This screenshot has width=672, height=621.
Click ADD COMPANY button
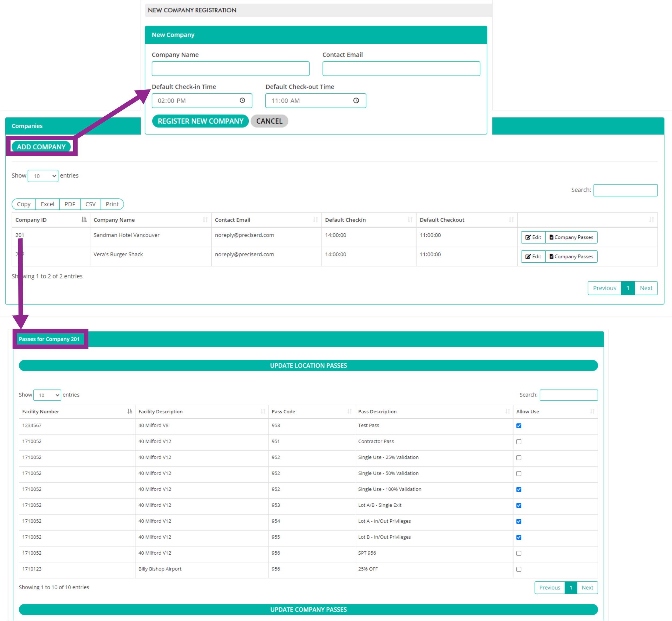coord(41,147)
